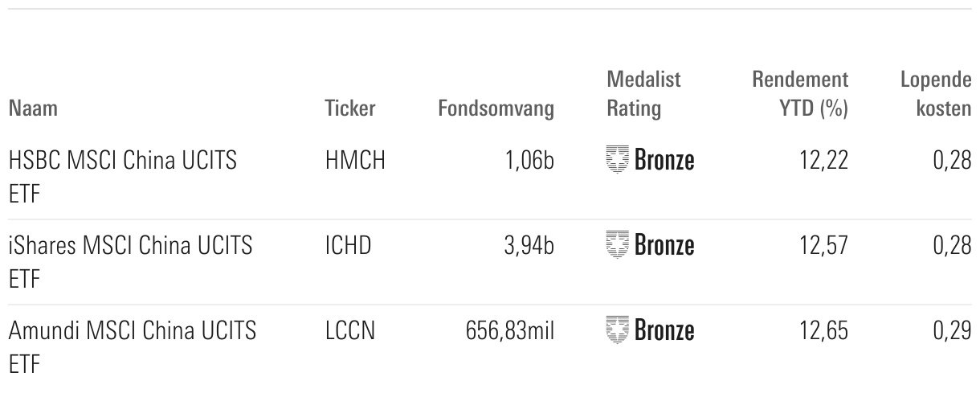Select the HMCH ticker symbol
Screen dimensions: 980x397
click(x=355, y=162)
